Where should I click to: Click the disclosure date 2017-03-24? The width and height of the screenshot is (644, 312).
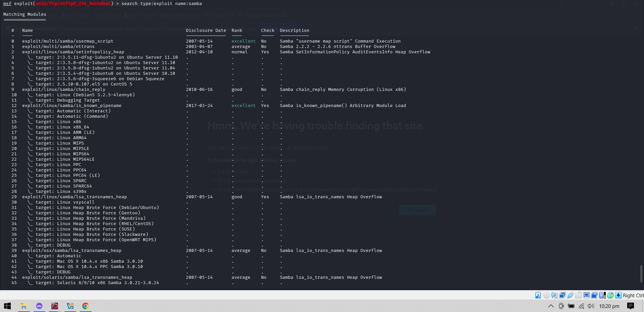(x=199, y=106)
